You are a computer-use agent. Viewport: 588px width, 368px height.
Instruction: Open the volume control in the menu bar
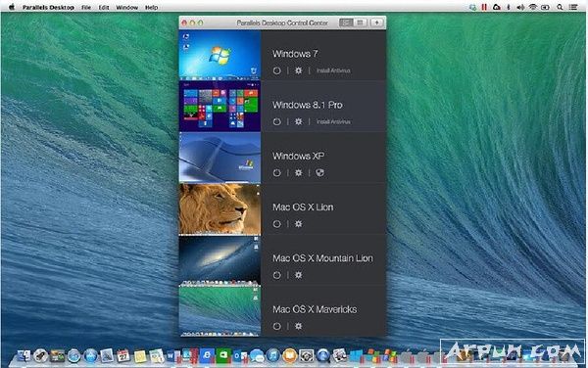point(520,7)
